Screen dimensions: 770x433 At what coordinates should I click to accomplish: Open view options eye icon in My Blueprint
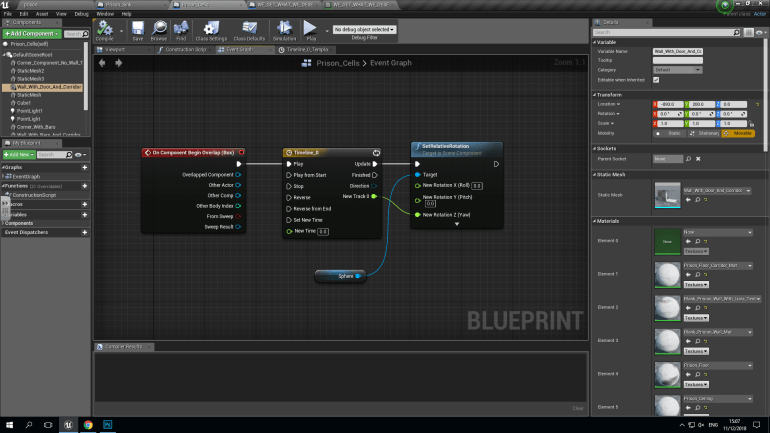click(80, 155)
